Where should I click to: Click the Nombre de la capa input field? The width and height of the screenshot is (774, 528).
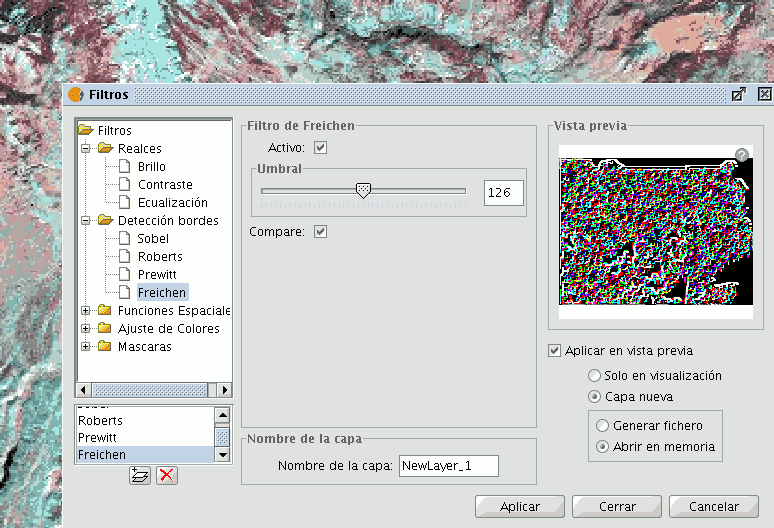[449, 465]
